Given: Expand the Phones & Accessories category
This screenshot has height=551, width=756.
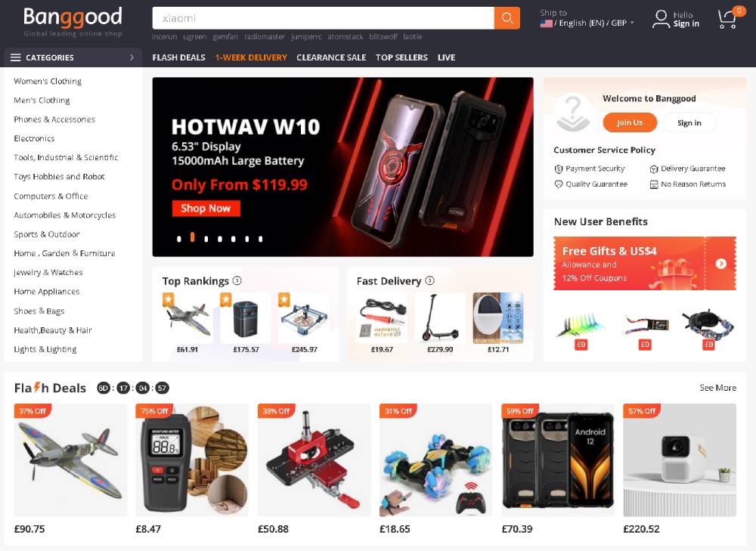Looking at the screenshot, I should point(54,119).
